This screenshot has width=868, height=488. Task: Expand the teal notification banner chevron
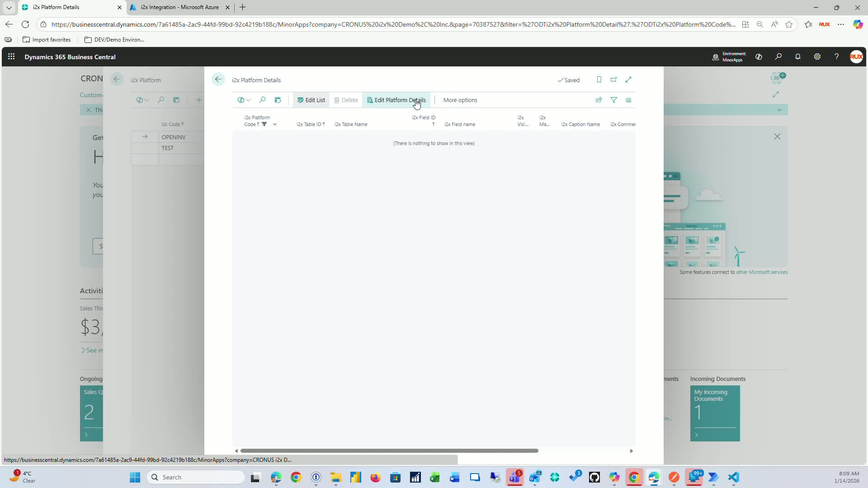[x=779, y=110]
